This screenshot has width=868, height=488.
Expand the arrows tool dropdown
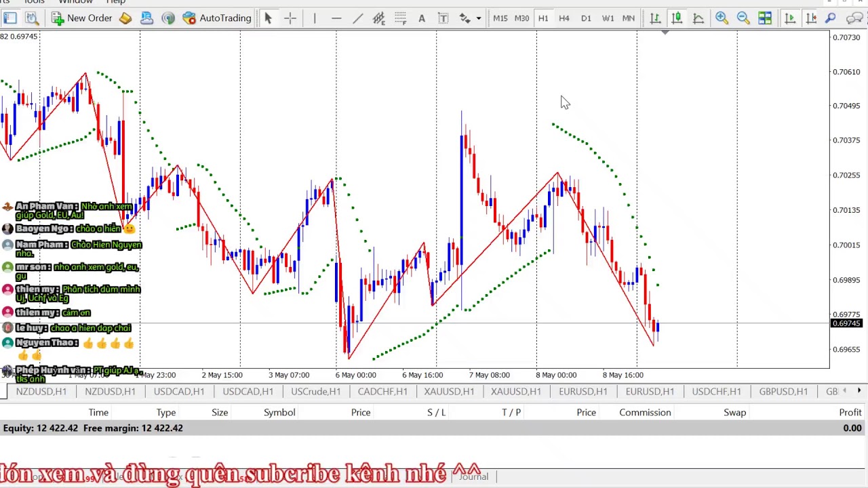coord(479,18)
